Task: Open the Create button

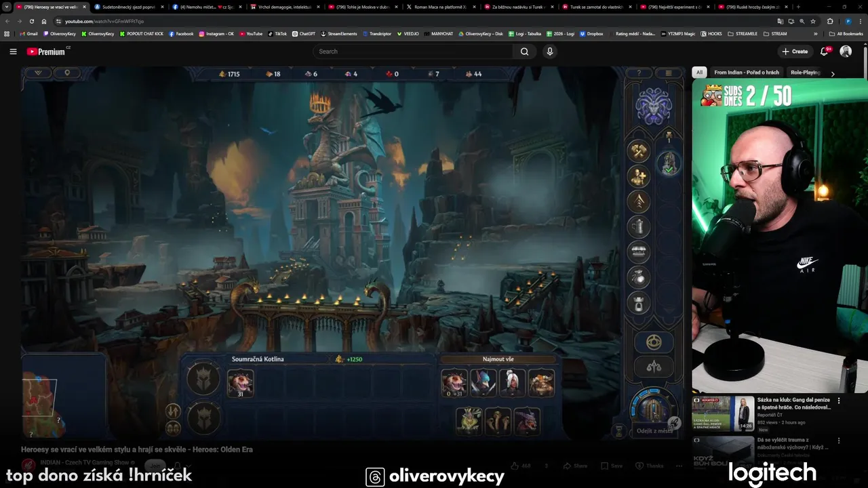Action: coord(795,52)
